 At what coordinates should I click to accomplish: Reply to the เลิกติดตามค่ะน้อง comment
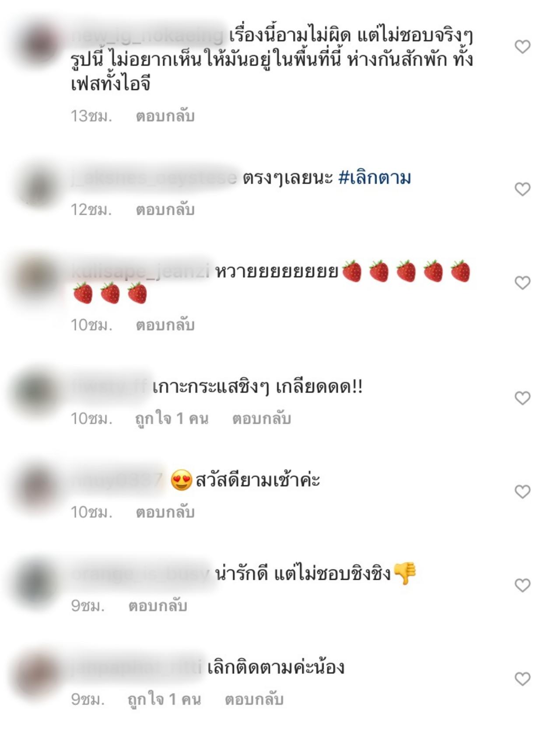[254, 699]
